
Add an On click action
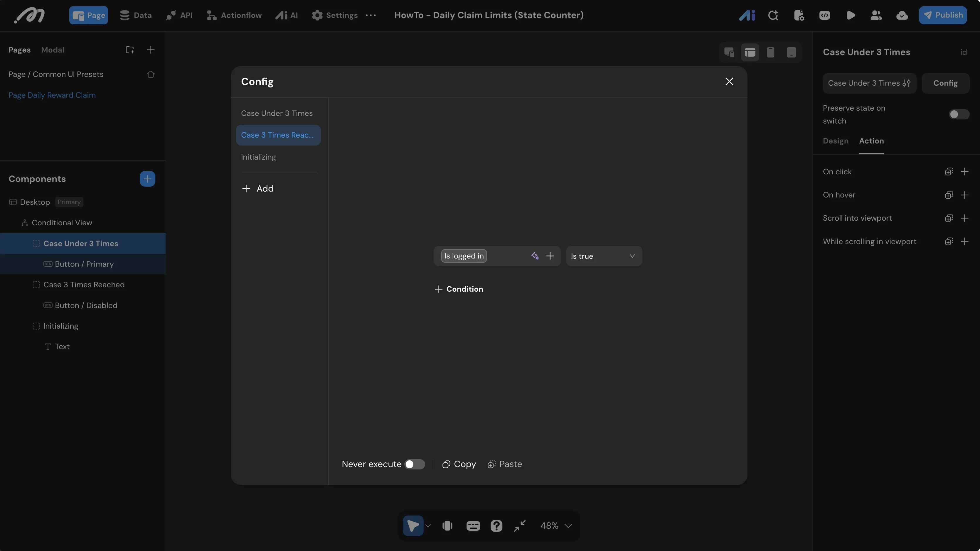click(964, 172)
